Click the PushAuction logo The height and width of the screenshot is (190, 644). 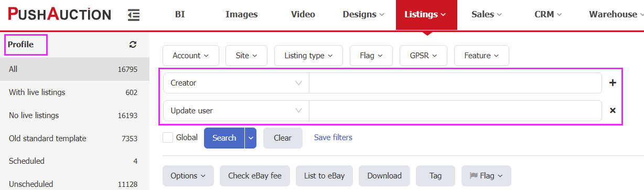click(x=59, y=15)
